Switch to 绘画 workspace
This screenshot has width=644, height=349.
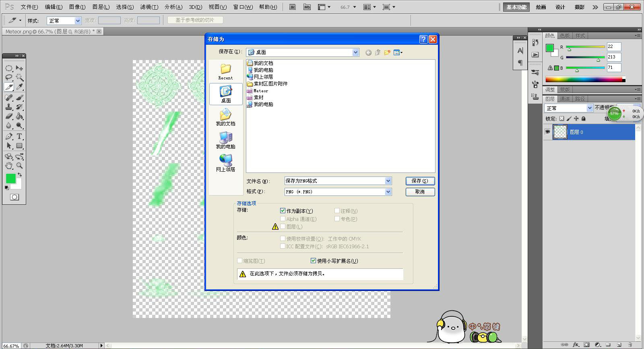[541, 7]
